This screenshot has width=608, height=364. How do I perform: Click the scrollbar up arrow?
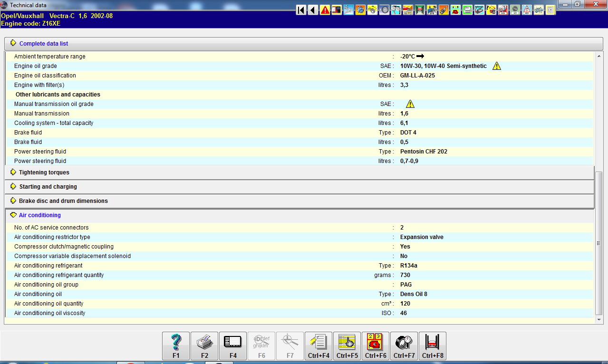[599, 56]
